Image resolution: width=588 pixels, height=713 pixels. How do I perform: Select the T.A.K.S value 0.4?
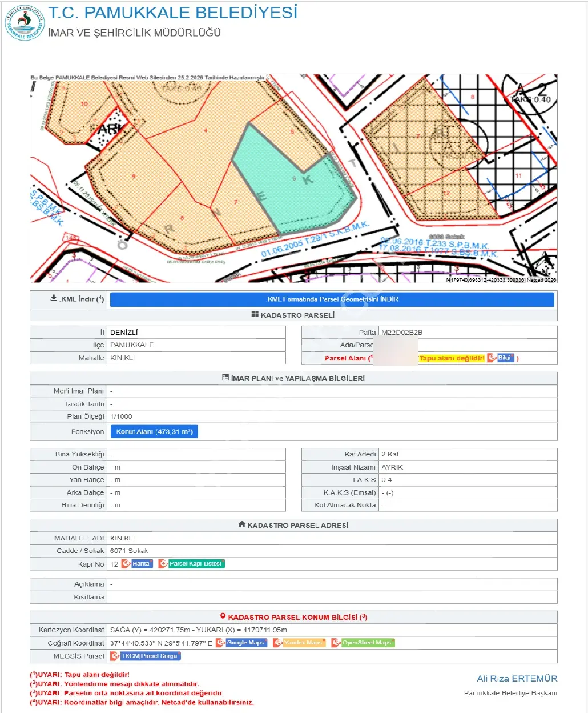(386, 480)
